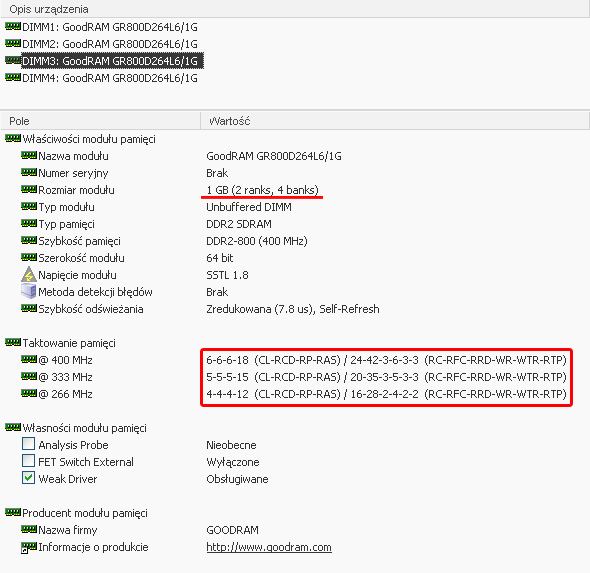The width and height of the screenshot is (590, 573).
Task: Click the memory icon beside DIMM1
Action: click(x=13, y=27)
